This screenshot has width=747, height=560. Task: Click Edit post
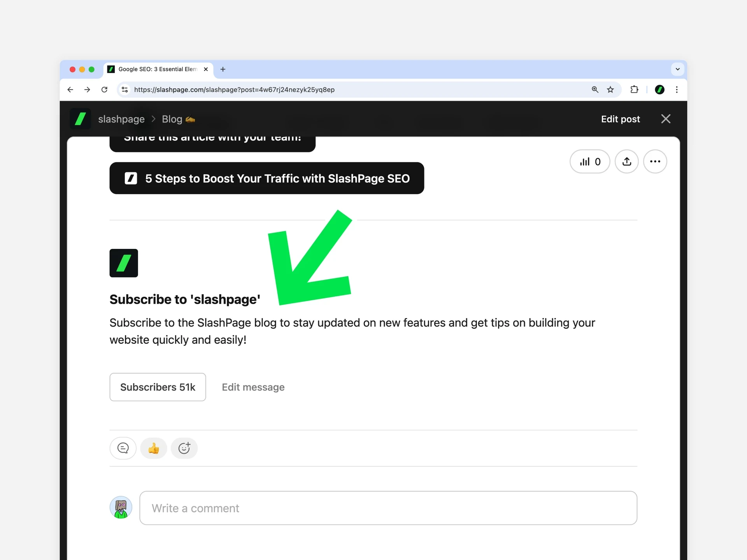coord(620,119)
